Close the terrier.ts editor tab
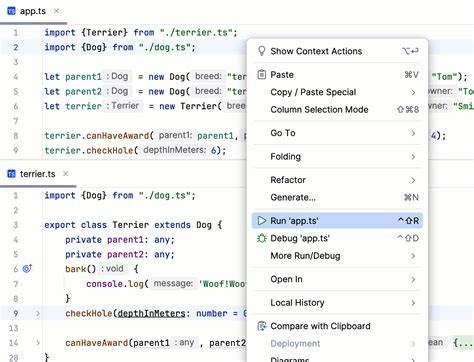The width and height of the screenshot is (474, 362). (66, 174)
